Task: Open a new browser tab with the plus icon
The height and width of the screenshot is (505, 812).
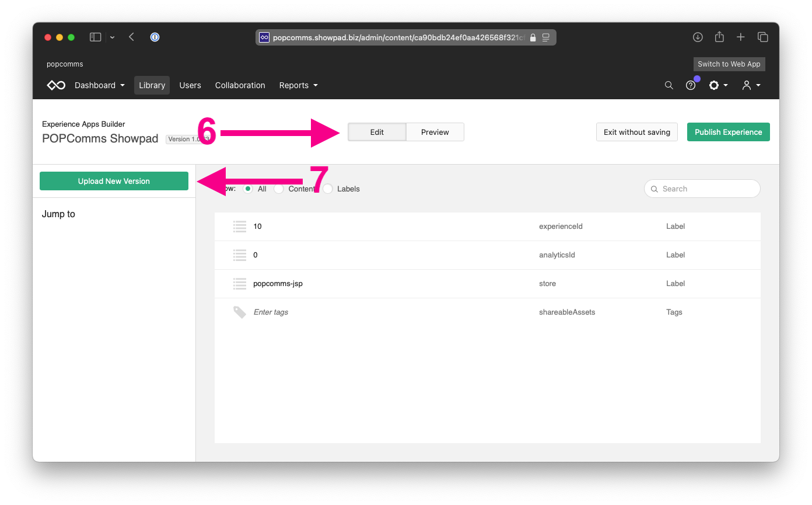Action: 740,37
